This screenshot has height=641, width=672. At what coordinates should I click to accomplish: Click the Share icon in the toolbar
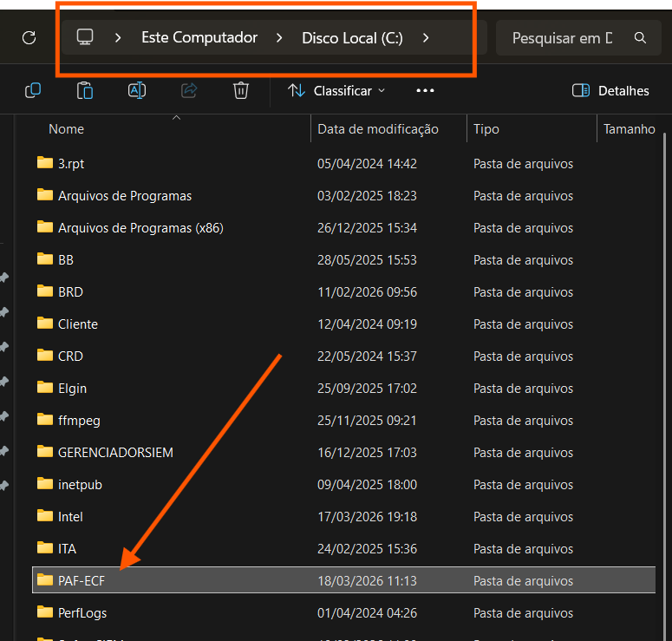189,90
